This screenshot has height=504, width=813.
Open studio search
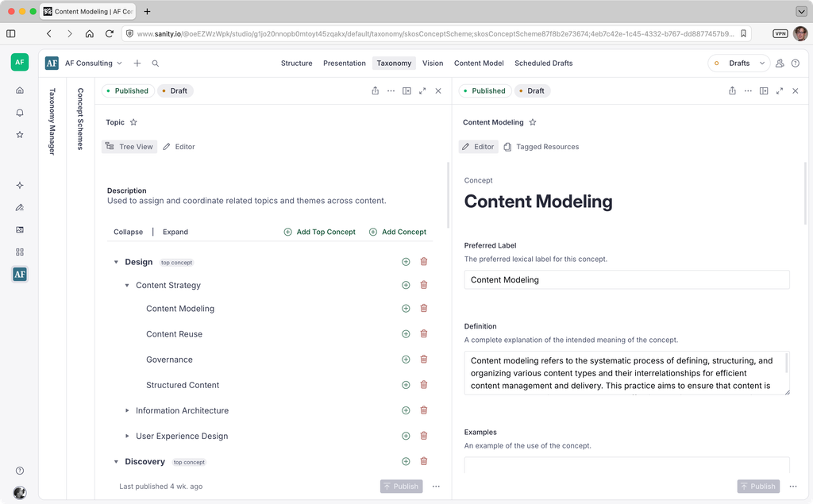point(155,63)
